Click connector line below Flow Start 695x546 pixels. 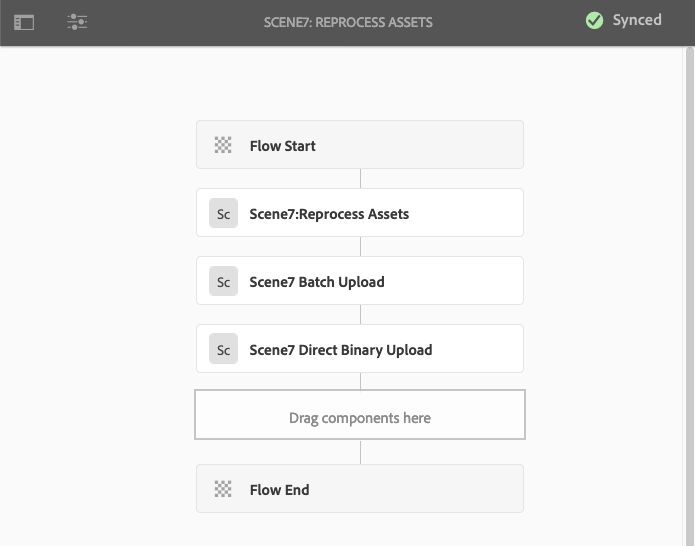(360, 179)
